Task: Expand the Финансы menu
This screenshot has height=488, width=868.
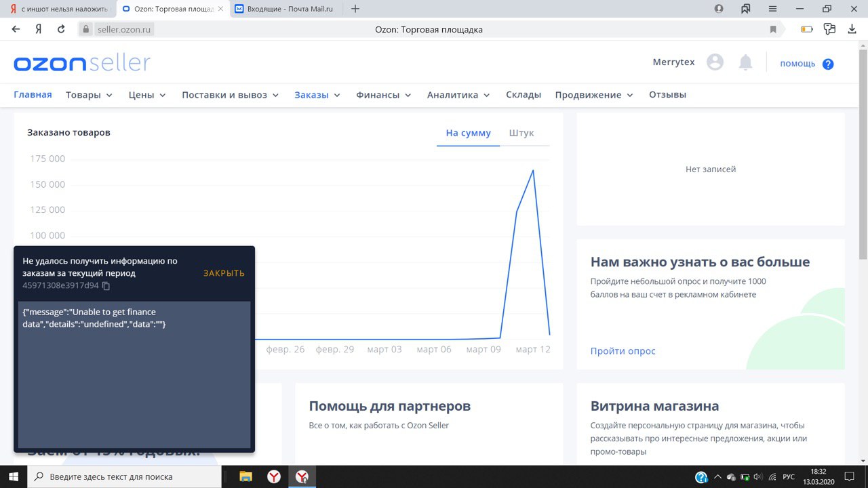Action: 383,95
